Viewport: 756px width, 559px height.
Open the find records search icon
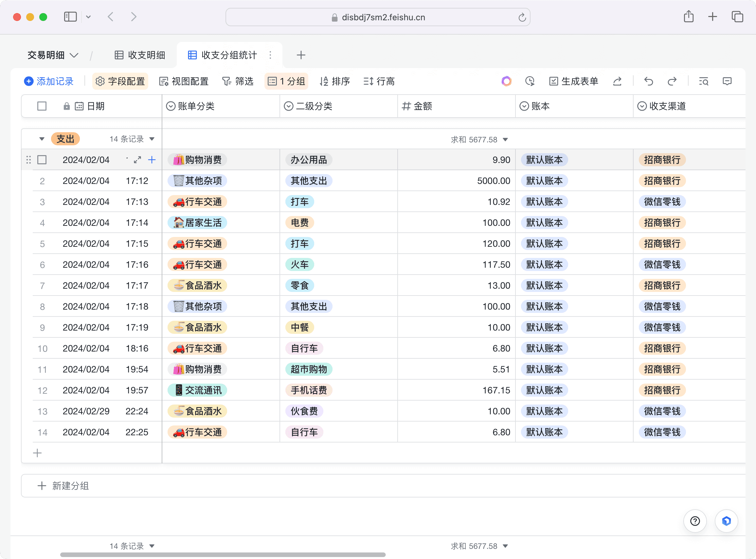(704, 81)
